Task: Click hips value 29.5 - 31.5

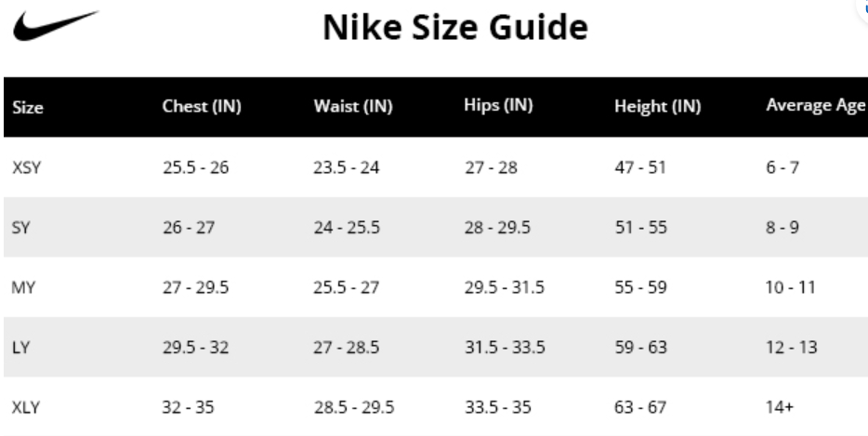Action: 505,287
